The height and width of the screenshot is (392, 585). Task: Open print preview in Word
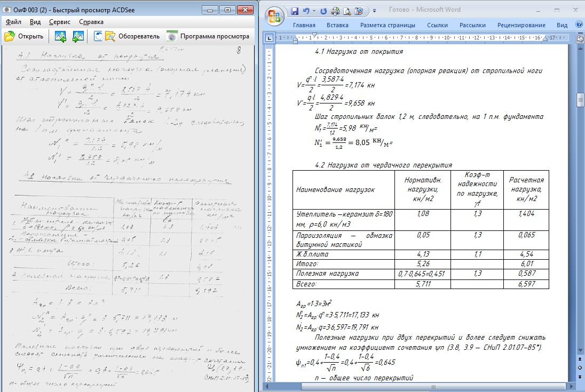[347, 11]
